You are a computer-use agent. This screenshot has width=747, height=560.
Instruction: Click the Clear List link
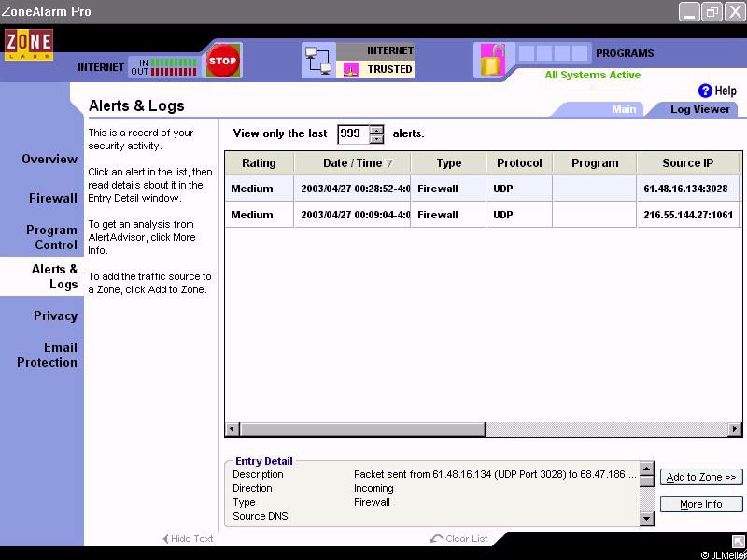(x=466, y=539)
